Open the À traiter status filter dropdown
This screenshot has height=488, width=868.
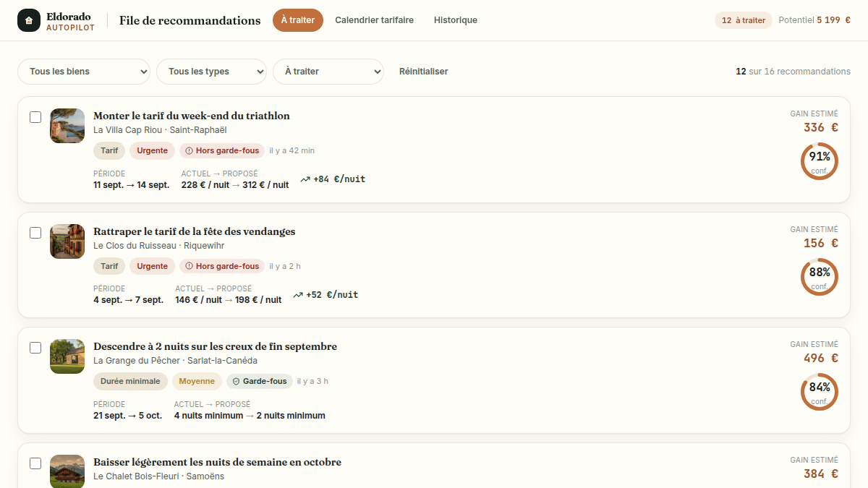coord(328,72)
